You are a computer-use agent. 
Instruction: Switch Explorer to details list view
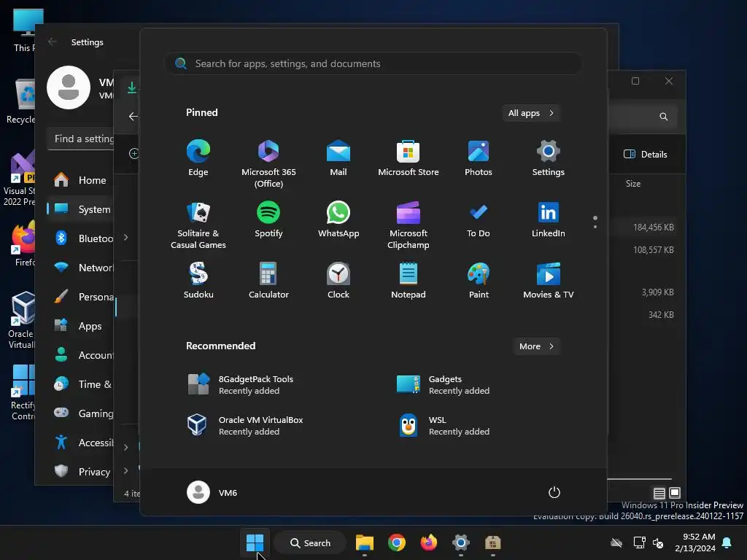click(x=659, y=494)
